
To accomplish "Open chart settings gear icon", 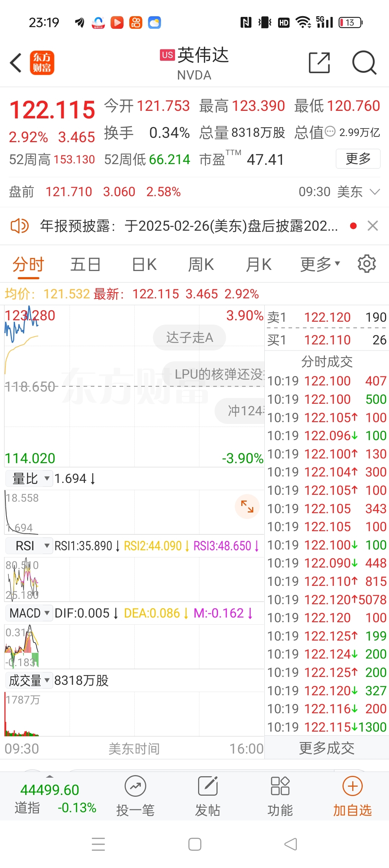I will click(367, 264).
